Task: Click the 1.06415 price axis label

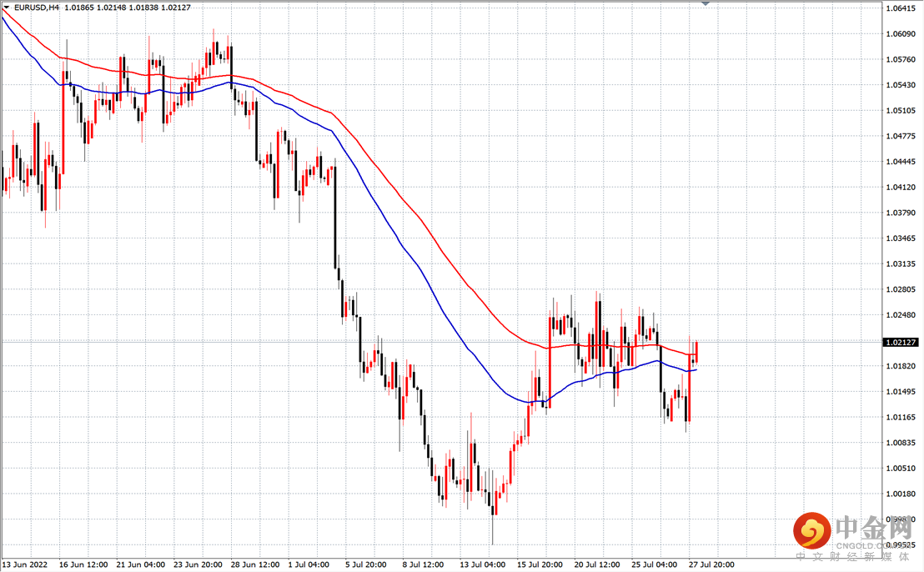Action: [x=901, y=8]
